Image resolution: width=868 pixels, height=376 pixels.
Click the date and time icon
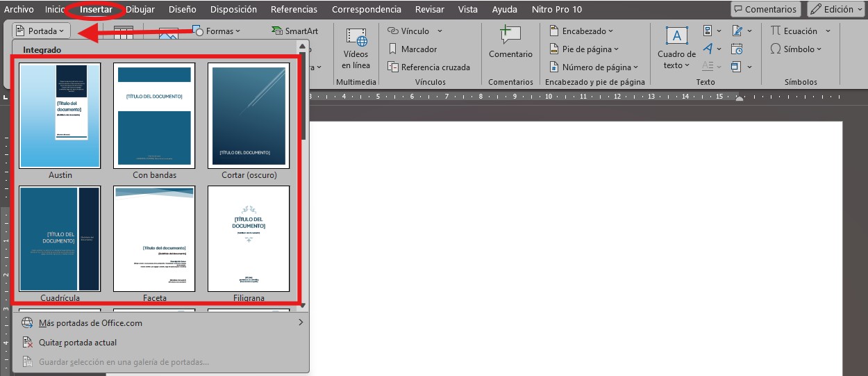pyautogui.click(x=737, y=49)
